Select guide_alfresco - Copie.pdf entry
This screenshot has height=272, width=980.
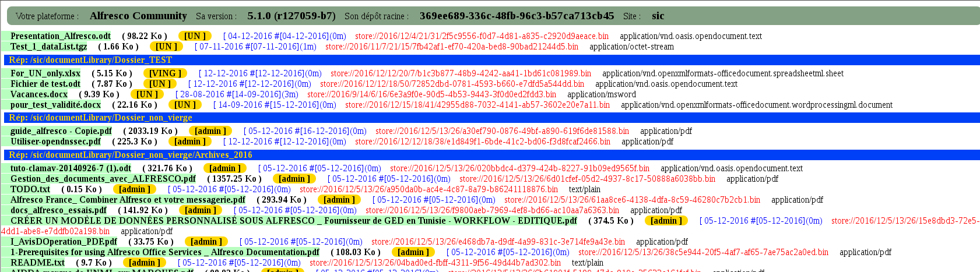(x=61, y=131)
